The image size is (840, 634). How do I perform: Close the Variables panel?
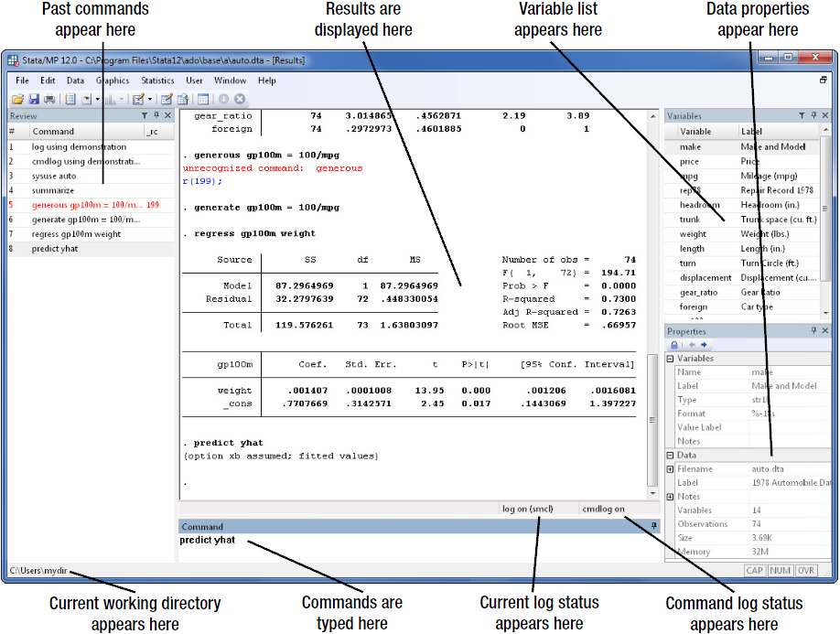(x=825, y=115)
